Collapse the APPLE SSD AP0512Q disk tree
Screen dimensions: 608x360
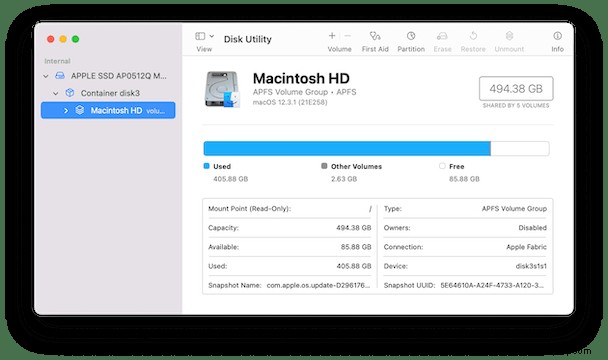pos(46,76)
